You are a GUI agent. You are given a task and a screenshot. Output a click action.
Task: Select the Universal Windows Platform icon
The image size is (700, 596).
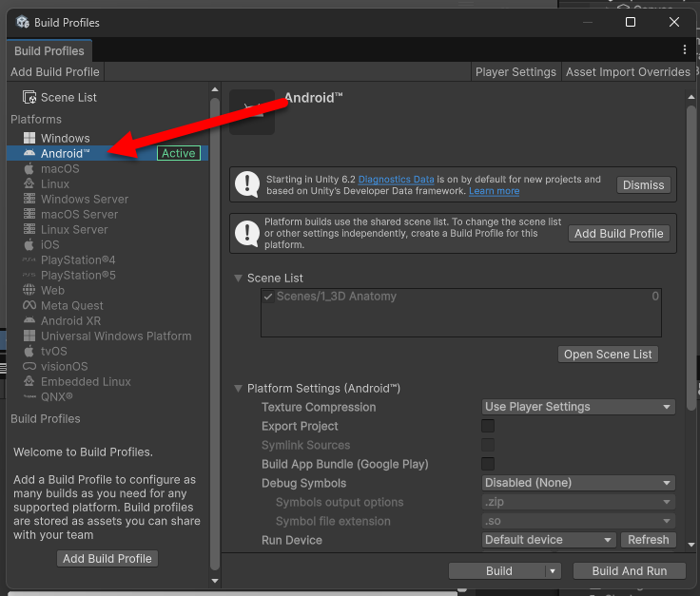click(29, 336)
